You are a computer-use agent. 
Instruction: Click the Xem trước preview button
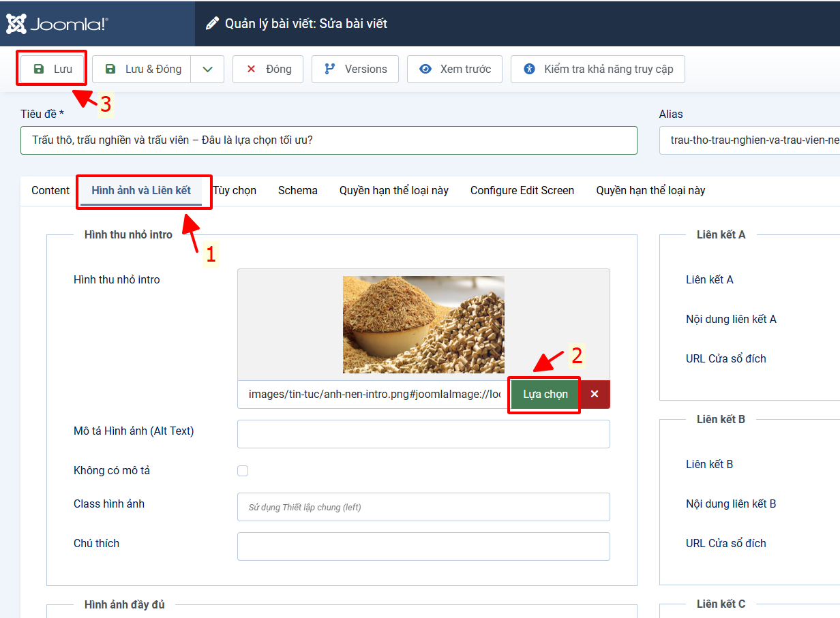pyautogui.click(x=454, y=69)
